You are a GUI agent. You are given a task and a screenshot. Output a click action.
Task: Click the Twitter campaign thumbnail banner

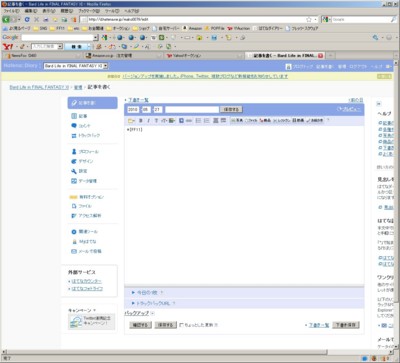pyautogui.click(x=91, y=322)
